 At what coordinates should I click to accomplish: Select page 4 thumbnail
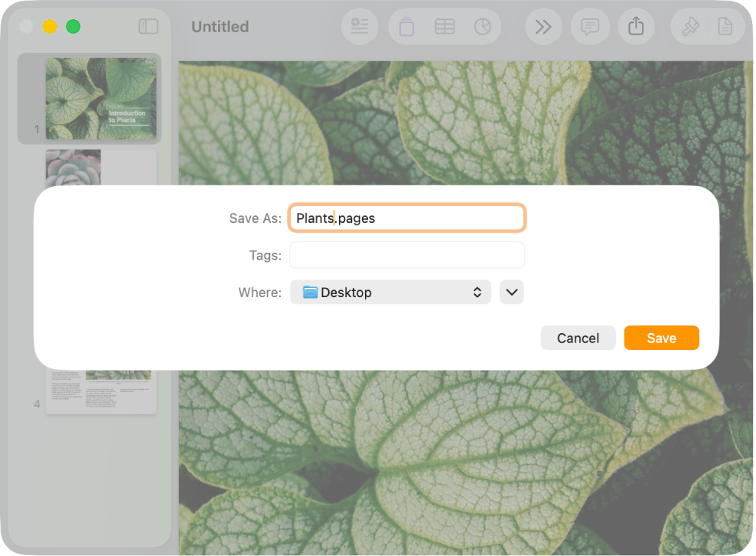tap(101, 392)
